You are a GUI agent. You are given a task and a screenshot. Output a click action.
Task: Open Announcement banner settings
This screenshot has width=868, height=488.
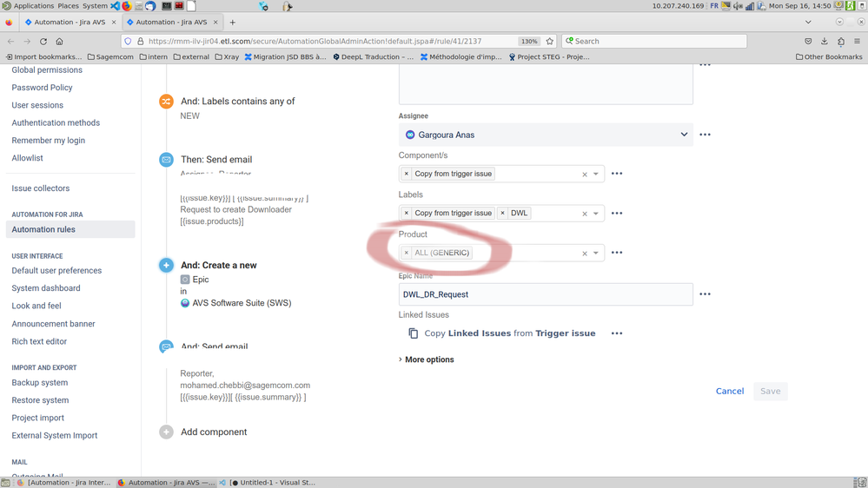pos(53,324)
